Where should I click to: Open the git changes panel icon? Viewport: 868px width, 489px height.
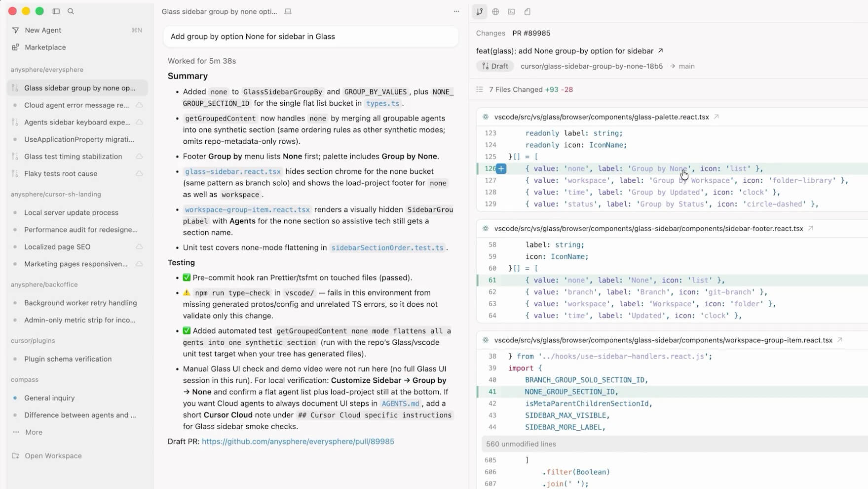click(480, 11)
